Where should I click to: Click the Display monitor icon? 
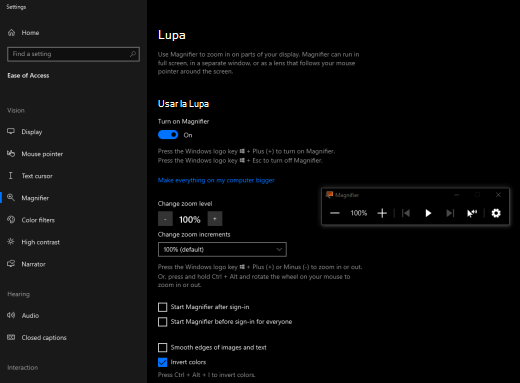pos(11,131)
